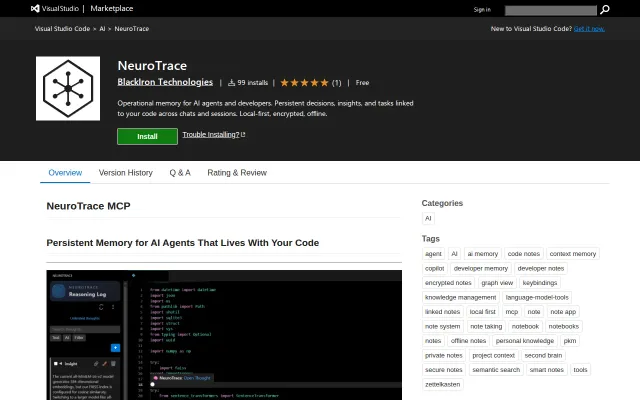Screen dimensions: 640x400
Task: Click the keybindings tag
Action: click(x=540, y=283)
